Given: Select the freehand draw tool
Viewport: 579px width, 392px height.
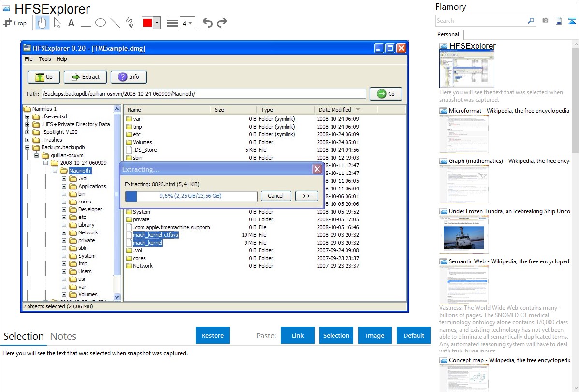Looking at the screenshot, I should point(130,23).
